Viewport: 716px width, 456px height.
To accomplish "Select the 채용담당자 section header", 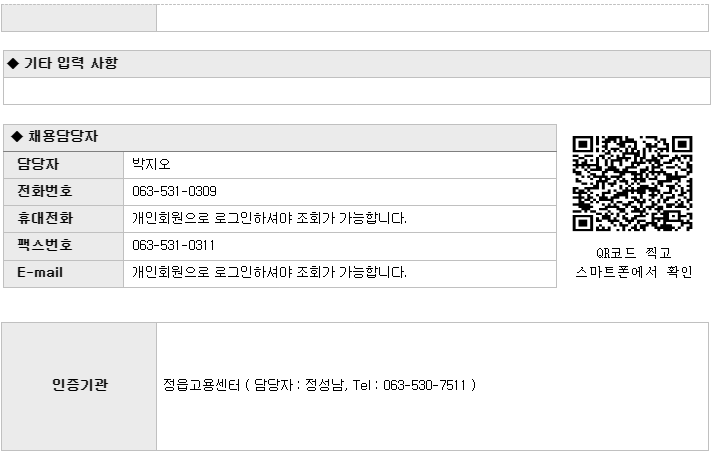I will click(280, 137).
